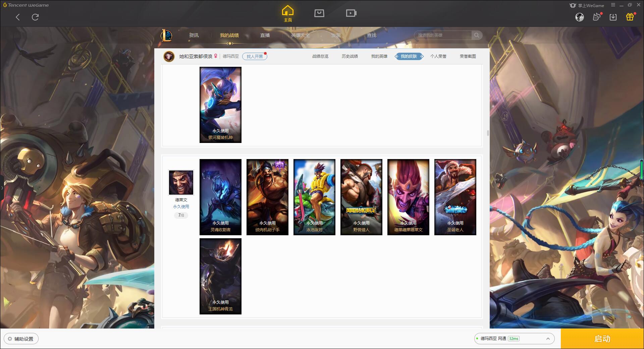
Task: Click the 找人开黑 button
Action: pyautogui.click(x=255, y=56)
